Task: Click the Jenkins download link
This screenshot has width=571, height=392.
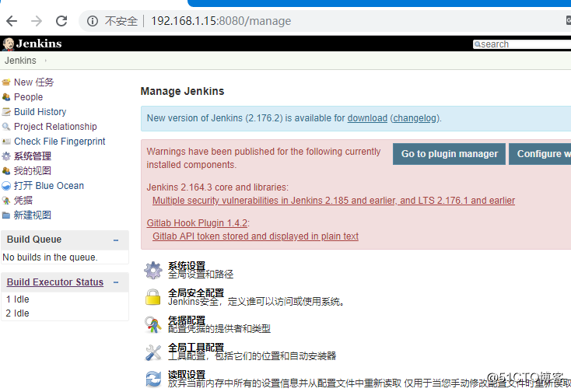Action: click(x=367, y=118)
